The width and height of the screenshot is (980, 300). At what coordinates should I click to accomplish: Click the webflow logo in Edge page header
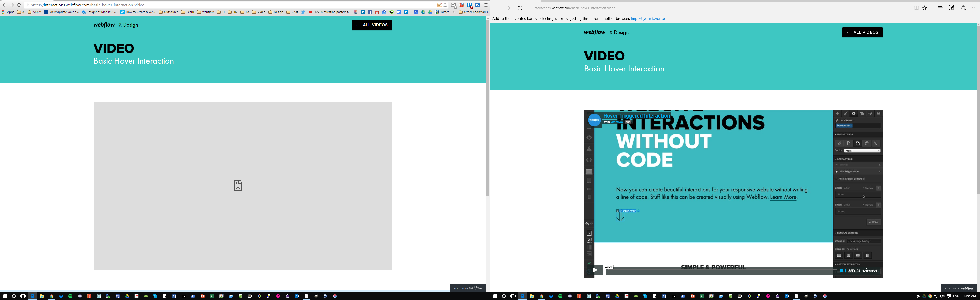(x=594, y=32)
